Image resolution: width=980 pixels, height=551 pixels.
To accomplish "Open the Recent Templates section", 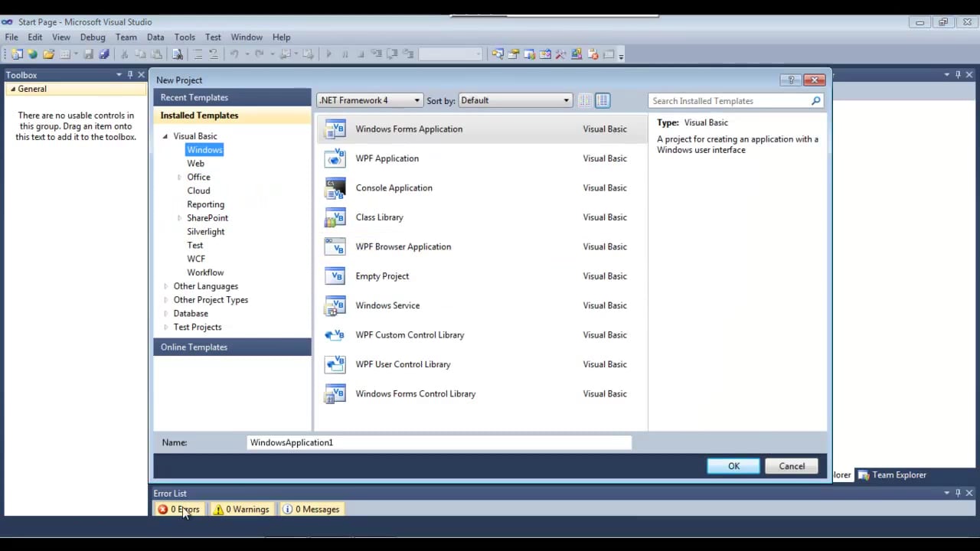I will (232, 98).
